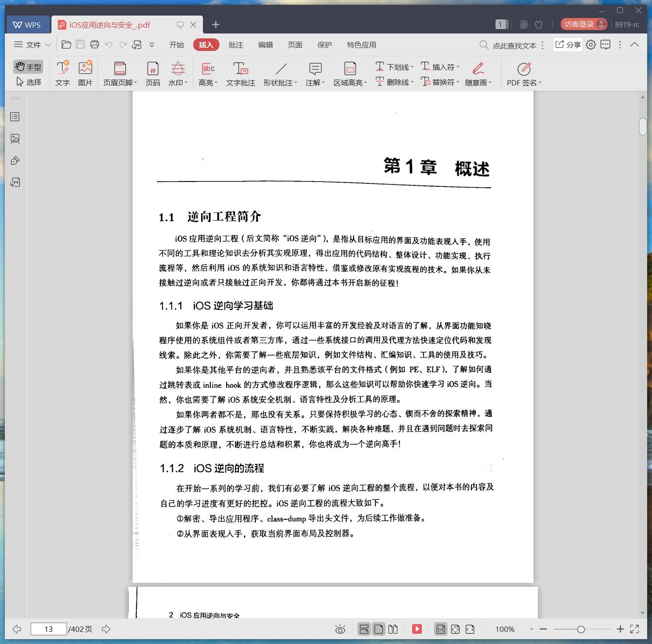Click the save icon in quick toolbar

pos(81,45)
